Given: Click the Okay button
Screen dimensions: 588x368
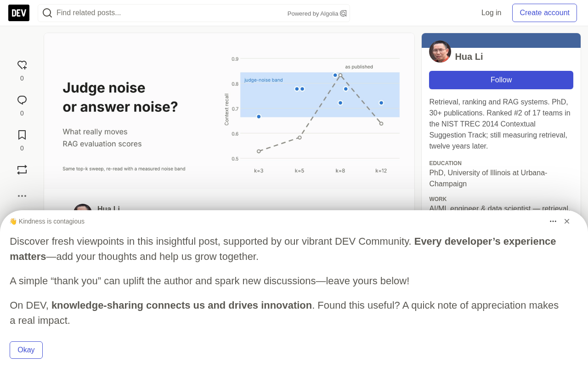Looking at the screenshot, I should (26, 350).
